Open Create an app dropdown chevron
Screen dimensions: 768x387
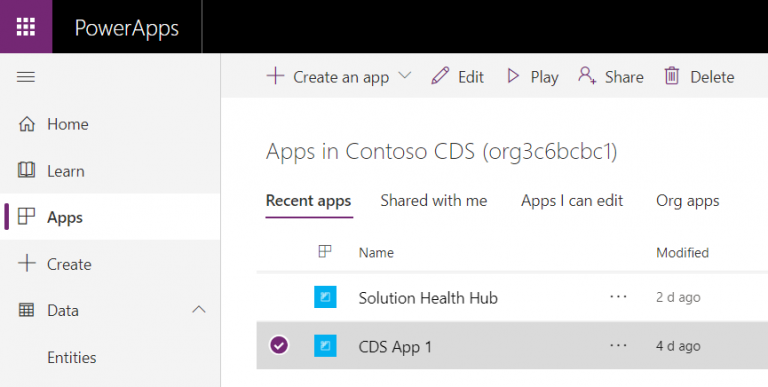(405, 75)
